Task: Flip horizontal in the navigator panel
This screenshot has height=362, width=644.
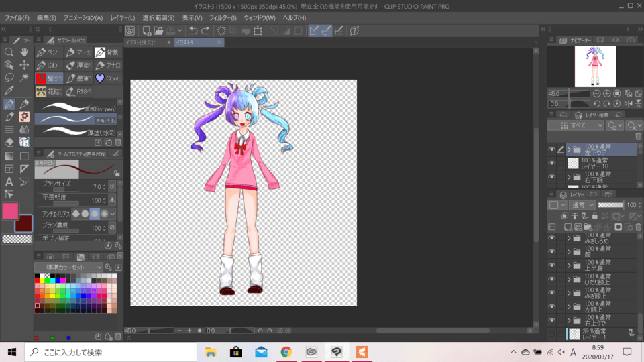Action: (628, 103)
